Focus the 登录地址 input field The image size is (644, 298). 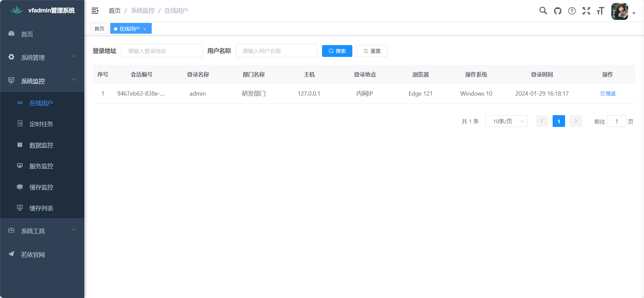[162, 51]
